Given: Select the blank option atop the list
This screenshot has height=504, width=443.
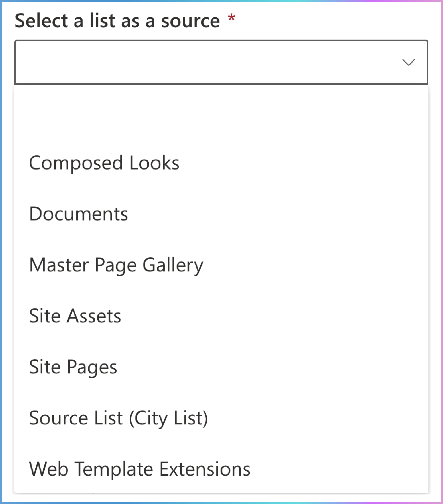Looking at the screenshot, I should click(x=221, y=112).
